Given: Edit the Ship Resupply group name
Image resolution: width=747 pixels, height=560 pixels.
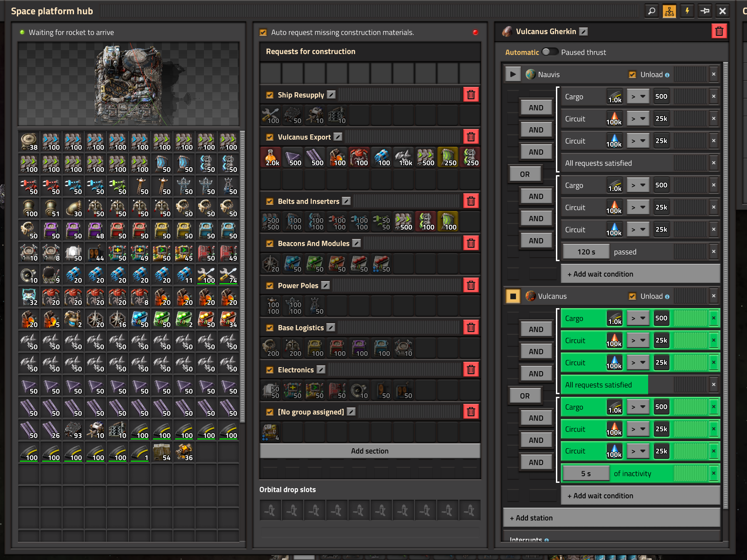Looking at the screenshot, I should pyautogui.click(x=331, y=95).
